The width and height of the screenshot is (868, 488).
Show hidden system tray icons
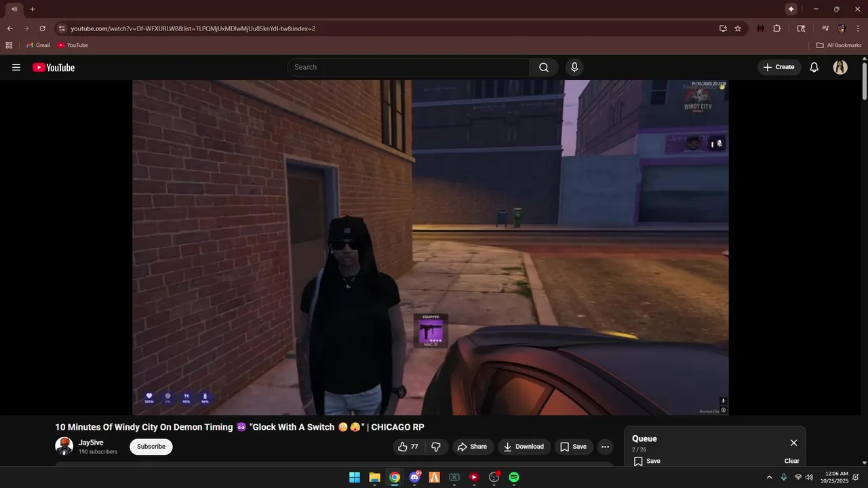[x=769, y=477]
